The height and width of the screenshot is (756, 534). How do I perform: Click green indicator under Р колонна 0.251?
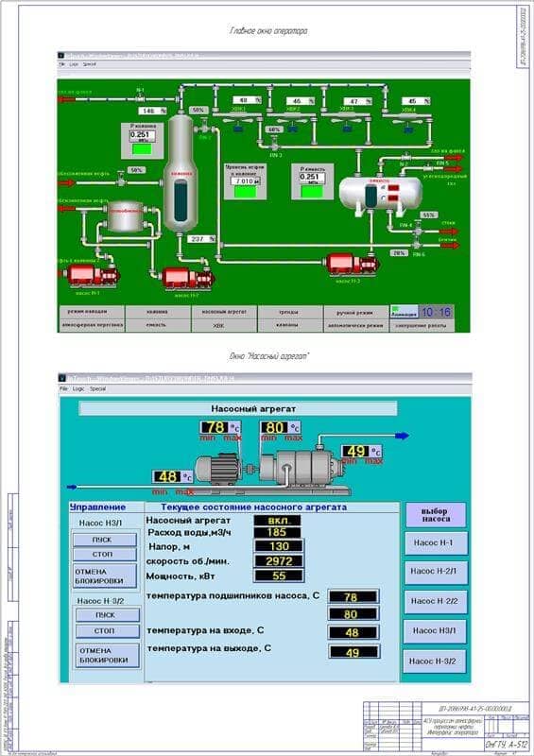tap(143, 148)
